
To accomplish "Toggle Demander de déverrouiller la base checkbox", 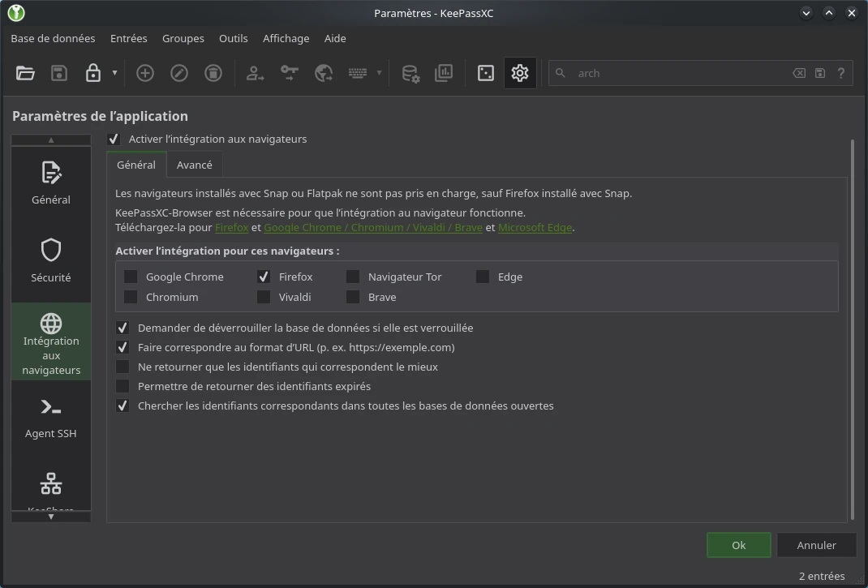I will point(122,328).
